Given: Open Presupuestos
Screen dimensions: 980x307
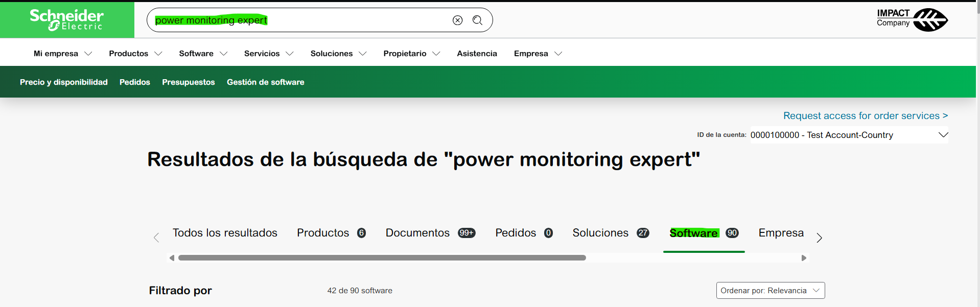Looking at the screenshot, I should [x=189, y=82].
